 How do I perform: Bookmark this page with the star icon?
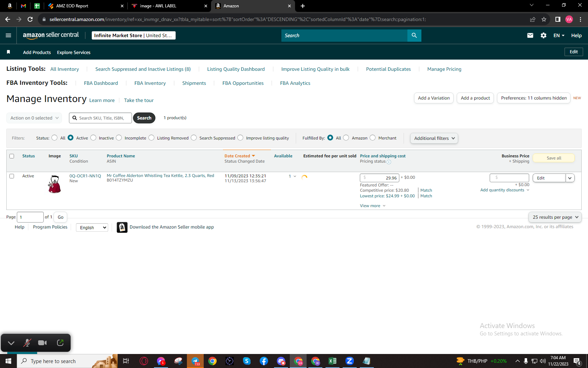coord(544,19)
